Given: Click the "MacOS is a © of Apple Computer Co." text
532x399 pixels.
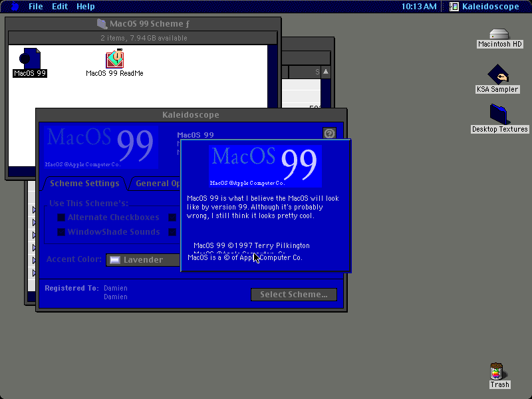Looking at the screenshot, I should point(245,258).
